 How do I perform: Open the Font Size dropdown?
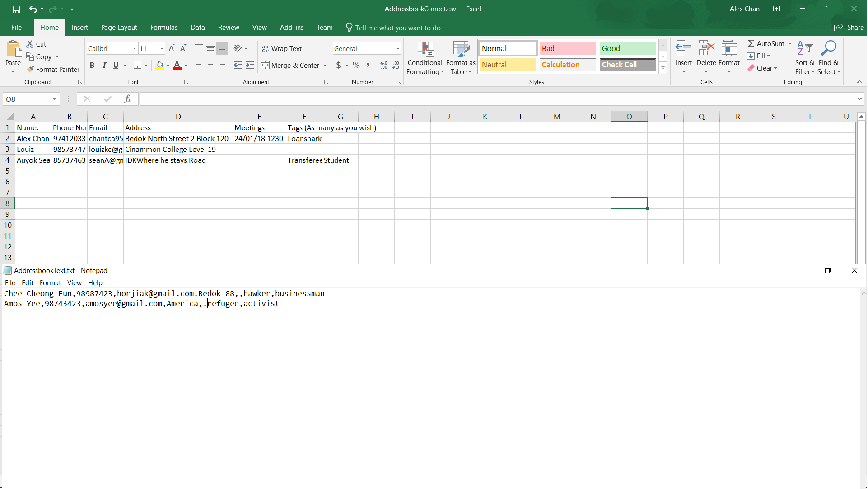161,48
